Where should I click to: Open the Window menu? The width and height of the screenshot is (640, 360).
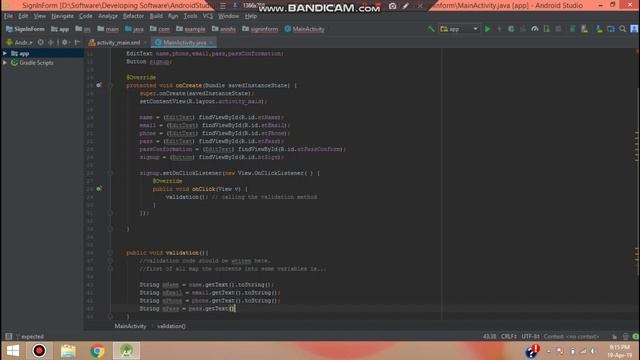point(228,16)
